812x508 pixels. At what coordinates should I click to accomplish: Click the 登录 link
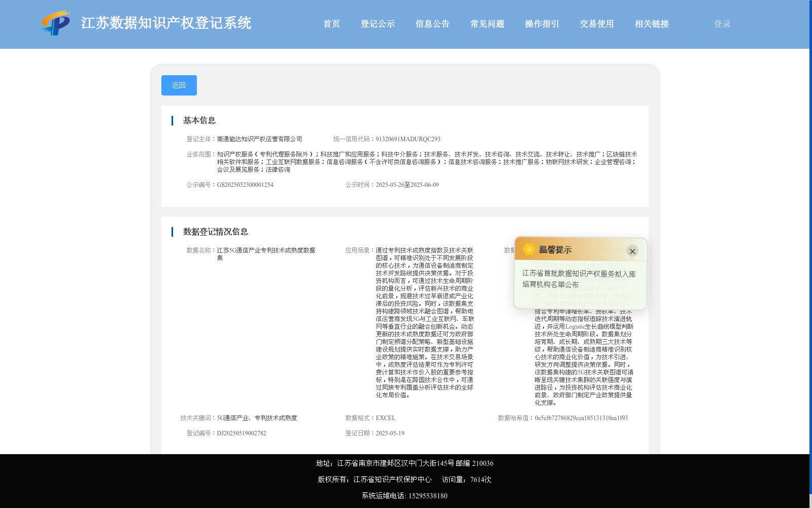[x=722, y=24]
